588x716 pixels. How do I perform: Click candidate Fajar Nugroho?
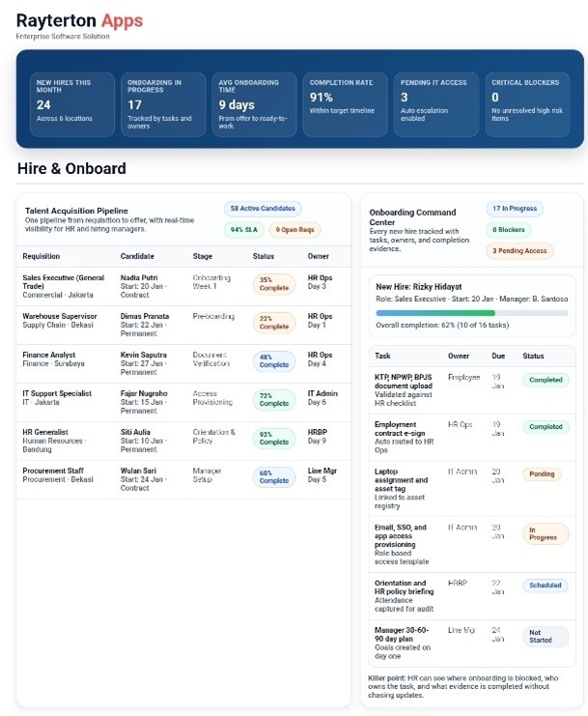pos(144,393)
